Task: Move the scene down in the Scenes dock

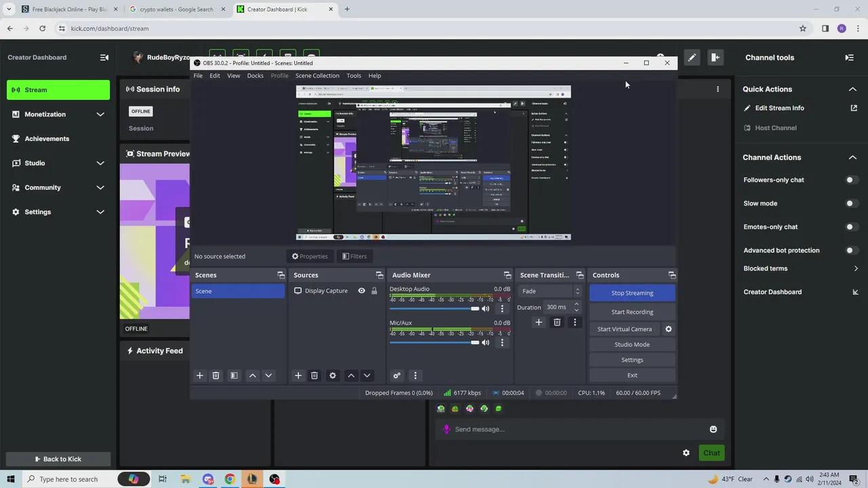Action: tap(269, 375)
